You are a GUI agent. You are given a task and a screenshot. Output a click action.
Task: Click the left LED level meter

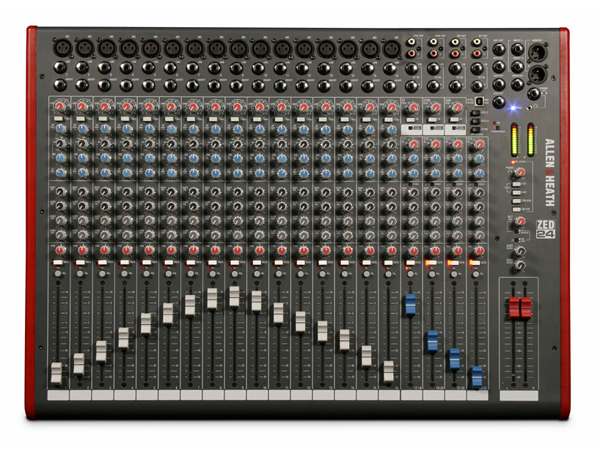pyautogui.click(x=514, y=140)
